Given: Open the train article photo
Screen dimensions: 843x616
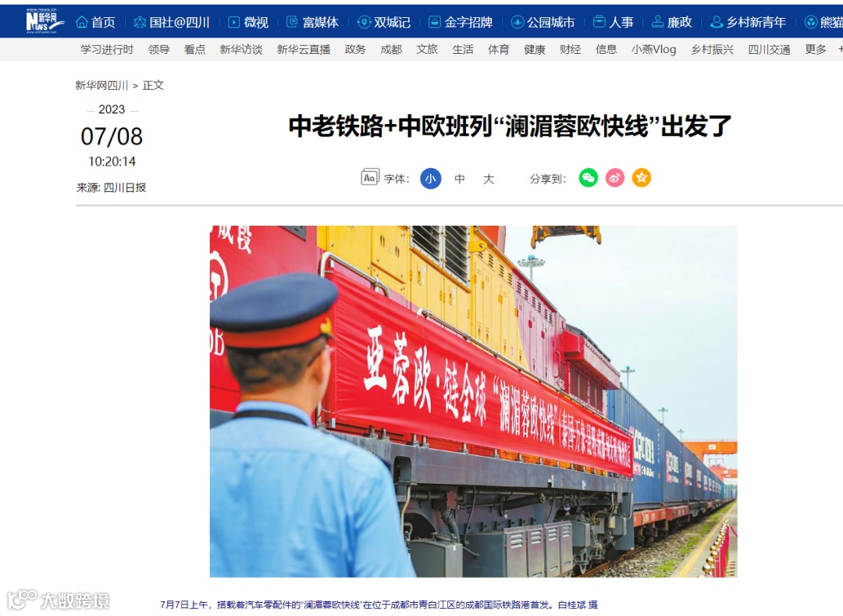Looking at the screenshot, I should click(473, 401).
